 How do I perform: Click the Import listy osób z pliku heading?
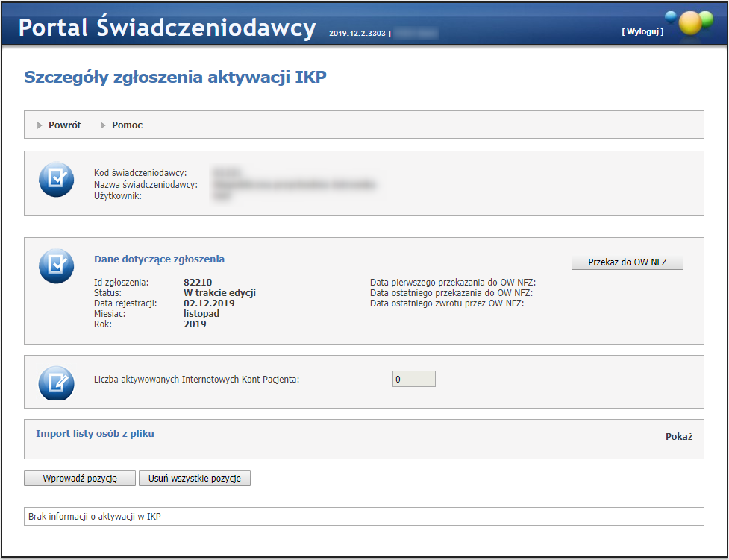(x=95, y=433)
